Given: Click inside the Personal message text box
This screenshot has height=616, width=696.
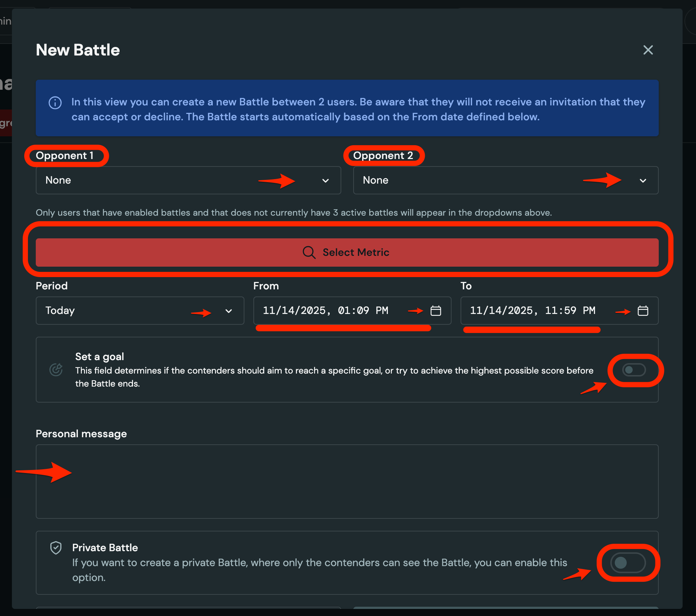Looking at the screenshot, I should click(x=347, y=481).
